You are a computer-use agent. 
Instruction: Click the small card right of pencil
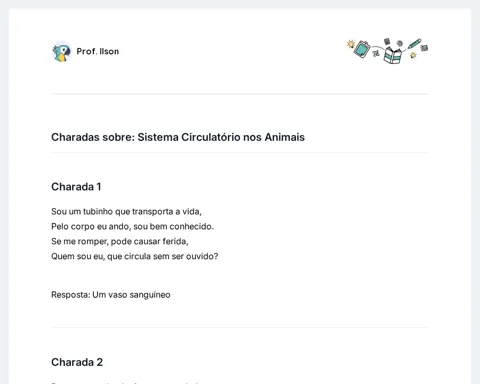pyautogui.click(x=424, y=48)
